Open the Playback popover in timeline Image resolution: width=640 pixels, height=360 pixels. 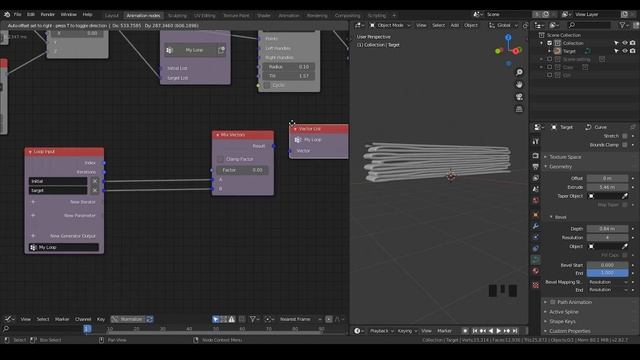click(381, 331)
